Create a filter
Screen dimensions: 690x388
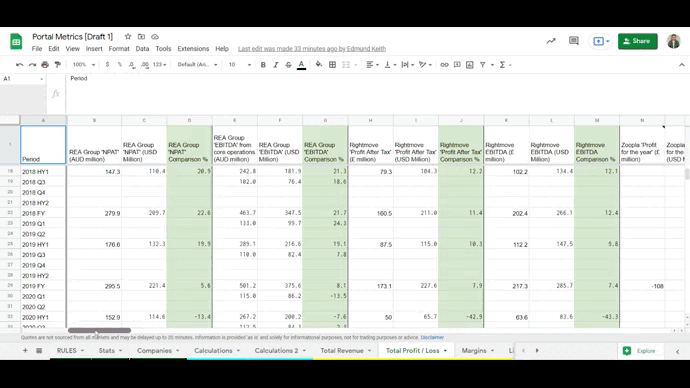pos(483,65)
